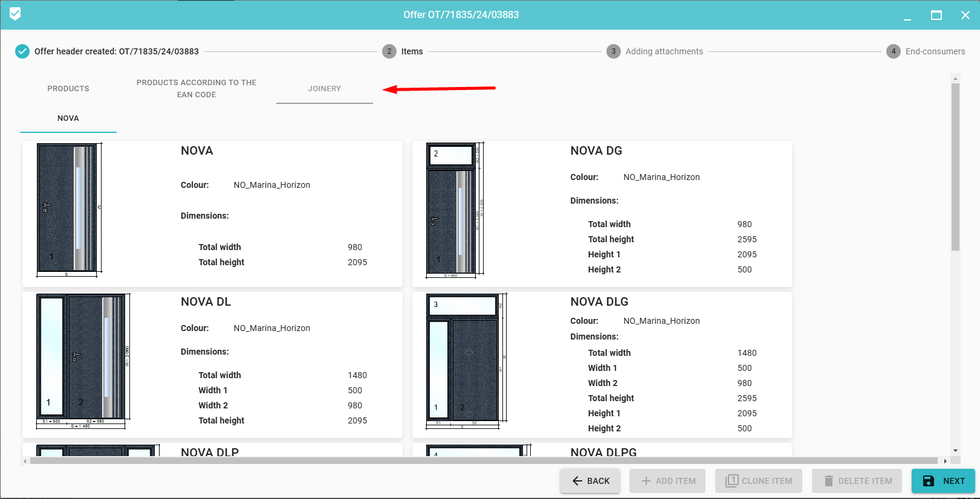Click the Delete Item trash button
The width and height of the screenshot is (980, 499).
tap(857, 481)
